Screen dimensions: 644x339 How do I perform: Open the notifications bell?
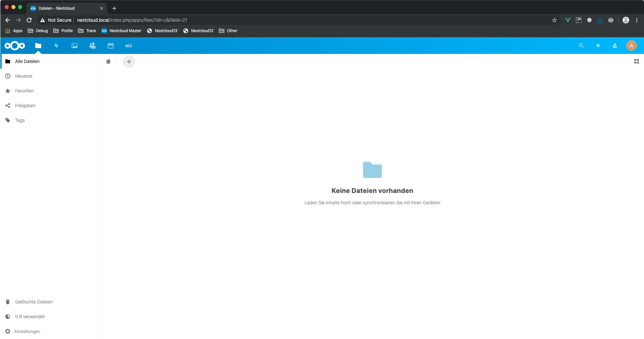(598, 45)
